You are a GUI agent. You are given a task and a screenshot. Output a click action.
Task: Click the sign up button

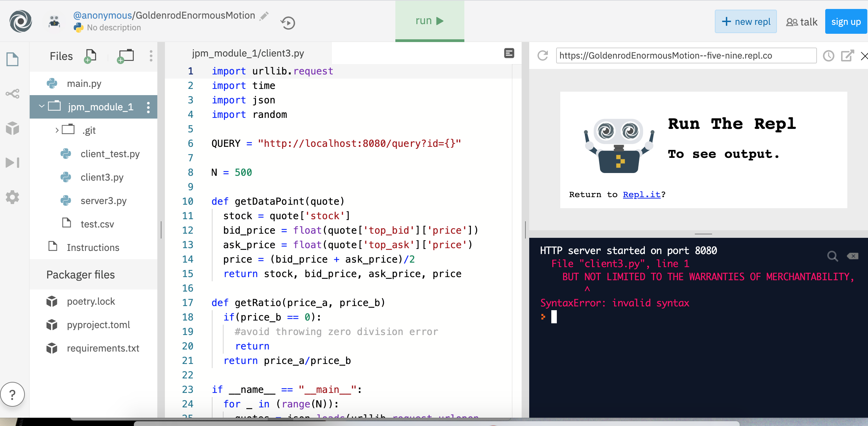846,22
